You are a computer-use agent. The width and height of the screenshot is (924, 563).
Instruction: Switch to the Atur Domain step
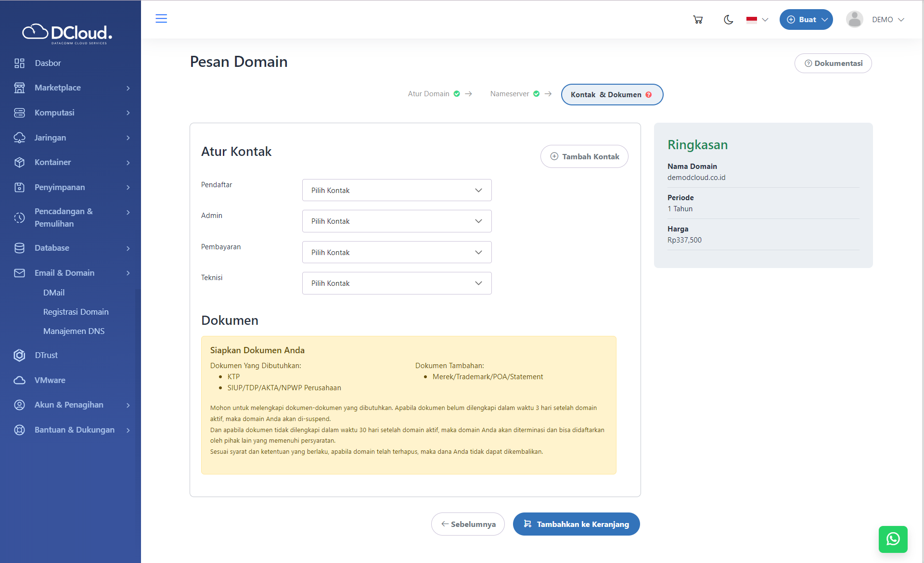tap(428, 93)
